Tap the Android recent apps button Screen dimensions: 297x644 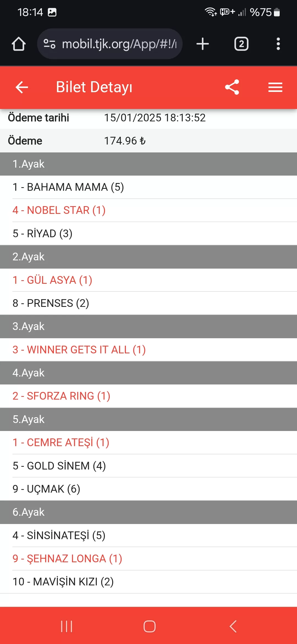[x=67, y=626]
